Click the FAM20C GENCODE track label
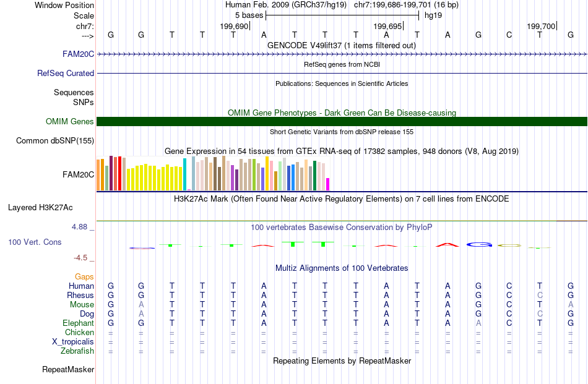This screenshot has height=384, width=588. [x=78, y=54]
